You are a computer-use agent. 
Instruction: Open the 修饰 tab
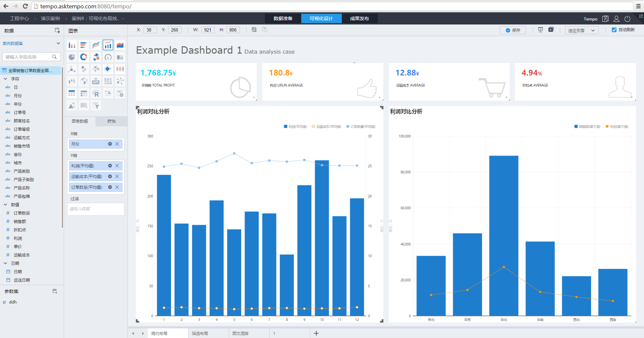111,121
